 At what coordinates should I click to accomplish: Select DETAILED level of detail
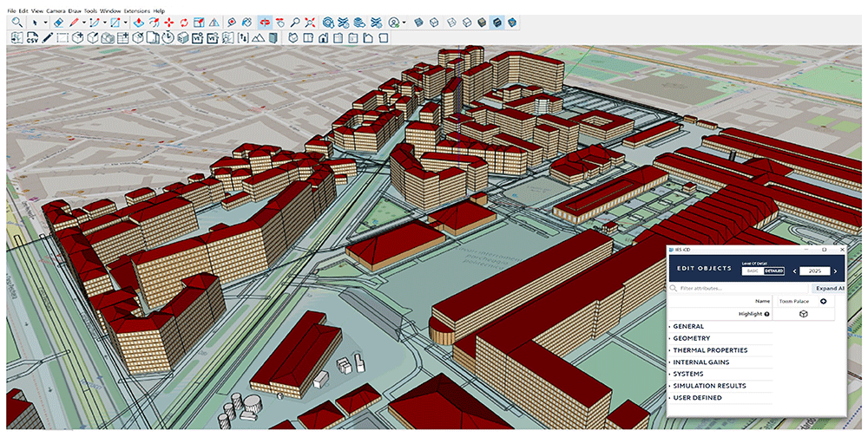click(773, 271)
